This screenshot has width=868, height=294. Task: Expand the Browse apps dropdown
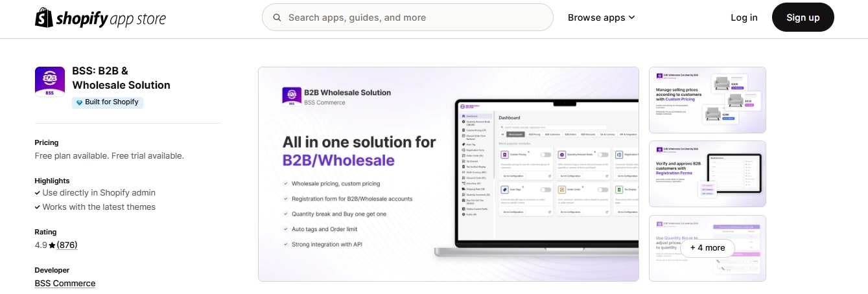point(601,17)
